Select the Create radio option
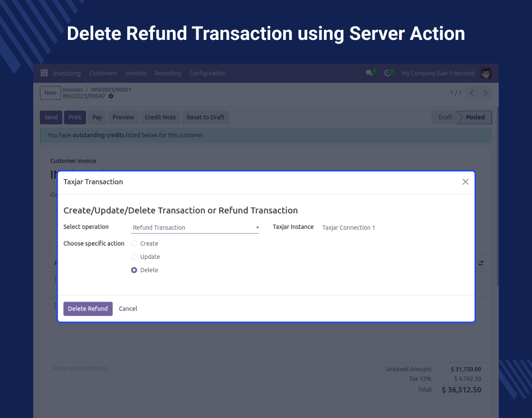This screenshot has height=418, width=532. click(x=134, y=244)
